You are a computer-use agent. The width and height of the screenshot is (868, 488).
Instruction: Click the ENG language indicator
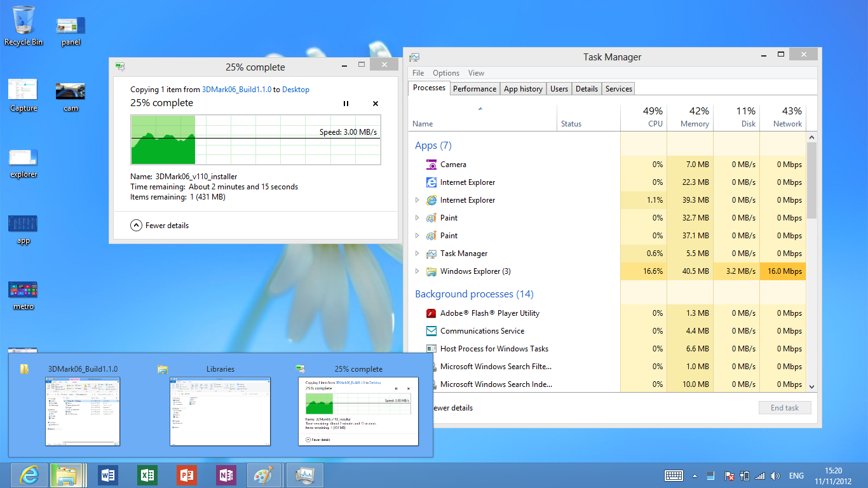click(x=796, y=476)
